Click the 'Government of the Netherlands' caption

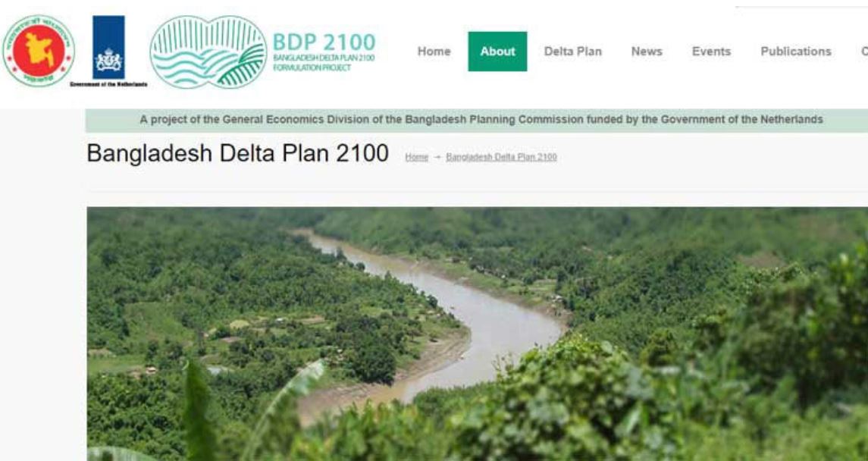coord(108,84)
